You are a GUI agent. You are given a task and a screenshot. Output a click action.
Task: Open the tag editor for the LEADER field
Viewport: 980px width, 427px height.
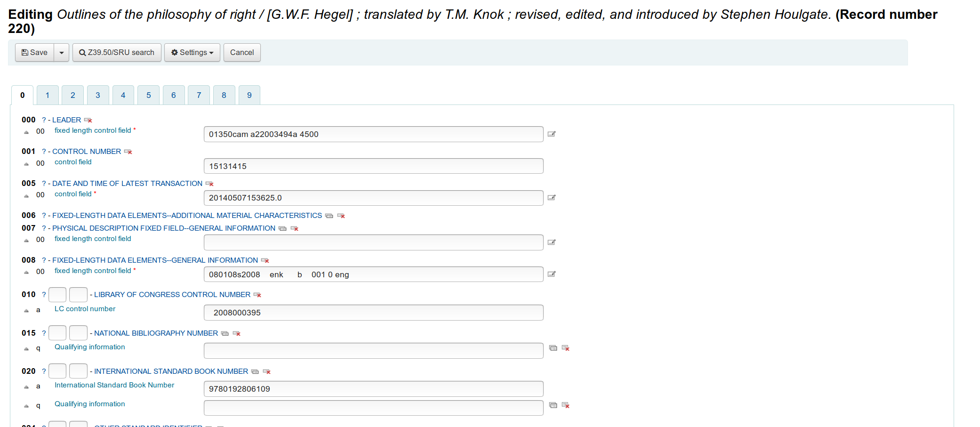point(552,134)
